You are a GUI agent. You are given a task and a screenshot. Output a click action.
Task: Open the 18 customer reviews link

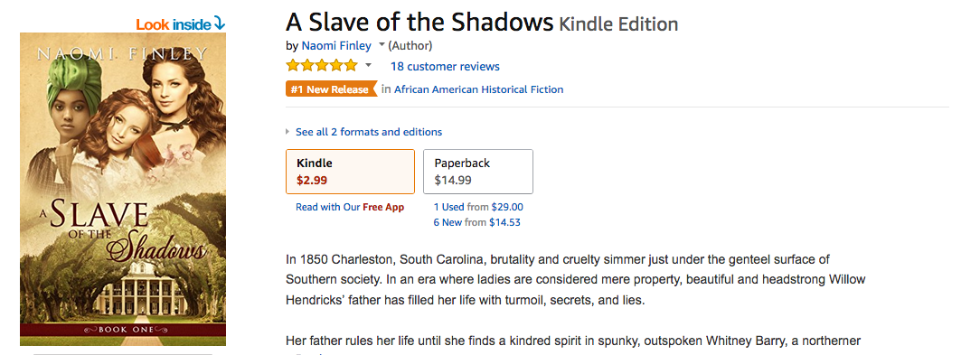[x=445, y=66]
